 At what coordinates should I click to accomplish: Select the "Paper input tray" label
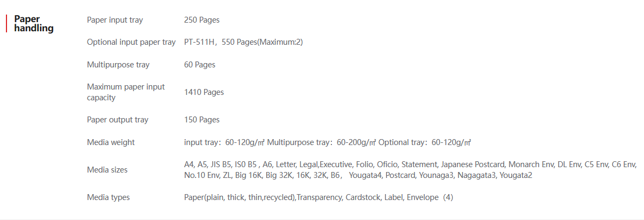pos(114,20)
